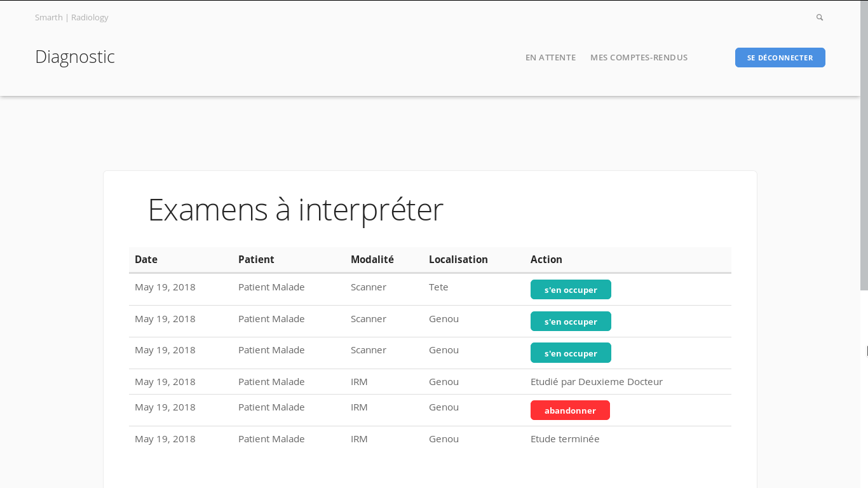Go to MES COMPTES-RENDUS
The height and width of the screenshot is (488, 868).
point(639,58)
